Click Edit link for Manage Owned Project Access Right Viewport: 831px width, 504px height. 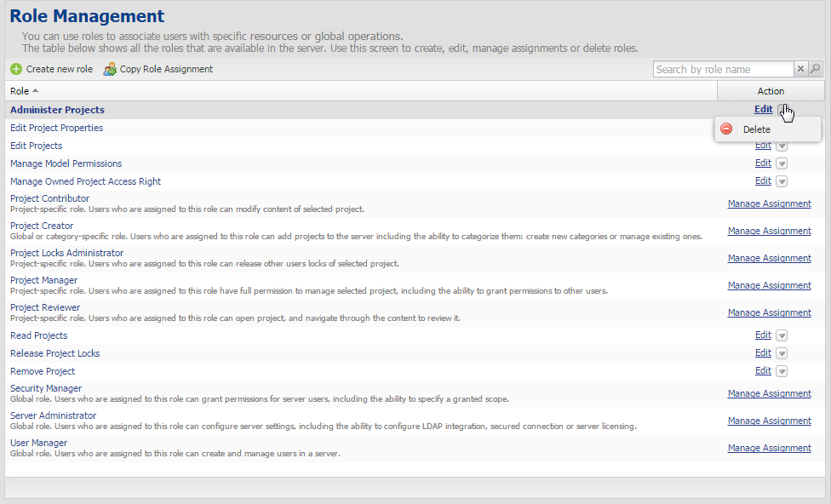763,181
